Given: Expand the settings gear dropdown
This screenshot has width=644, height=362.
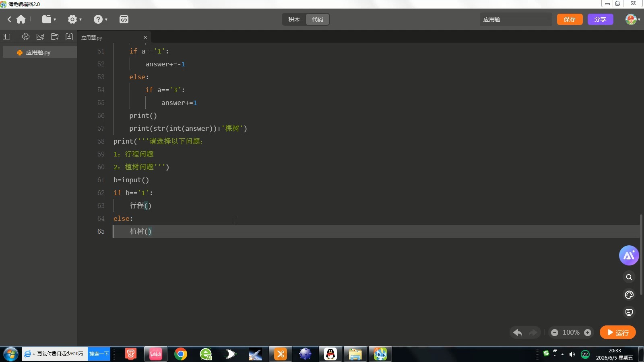Looking at the screenshot, I should (x=75, y=19).
